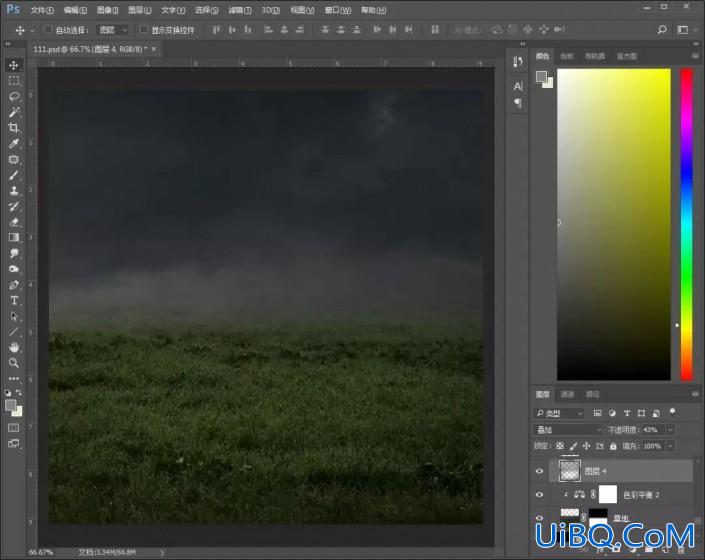Select the Zoom magnifier tool
Screen dimensions: 705x560
pos(14,363)
